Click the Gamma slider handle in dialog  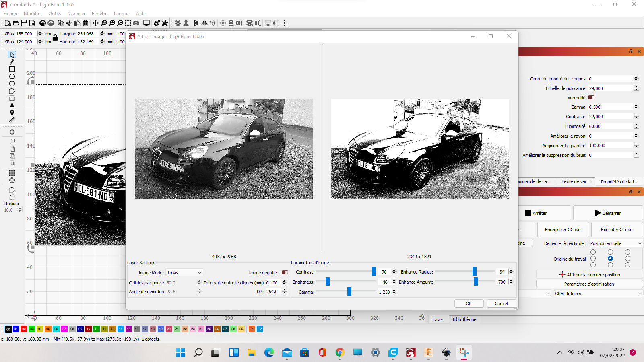(x=349, y=292)
